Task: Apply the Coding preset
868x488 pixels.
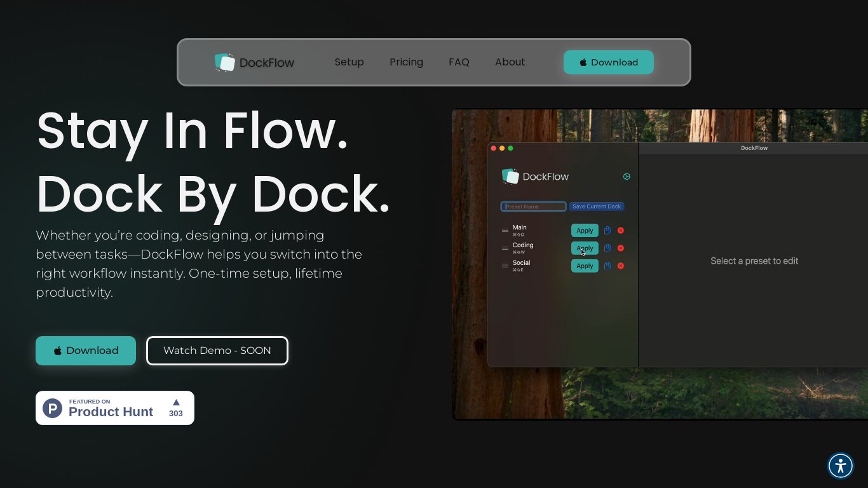Action: [585, 248]
